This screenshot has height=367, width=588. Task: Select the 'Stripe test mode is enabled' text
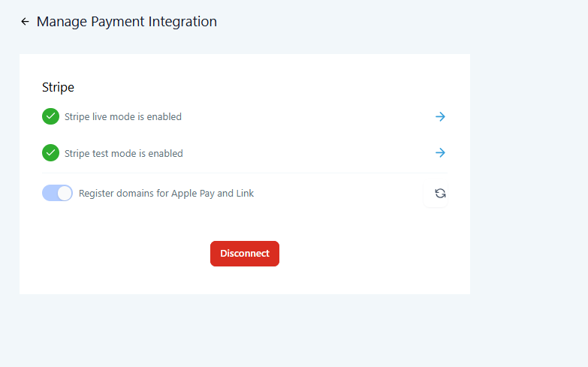coord(124,153)
